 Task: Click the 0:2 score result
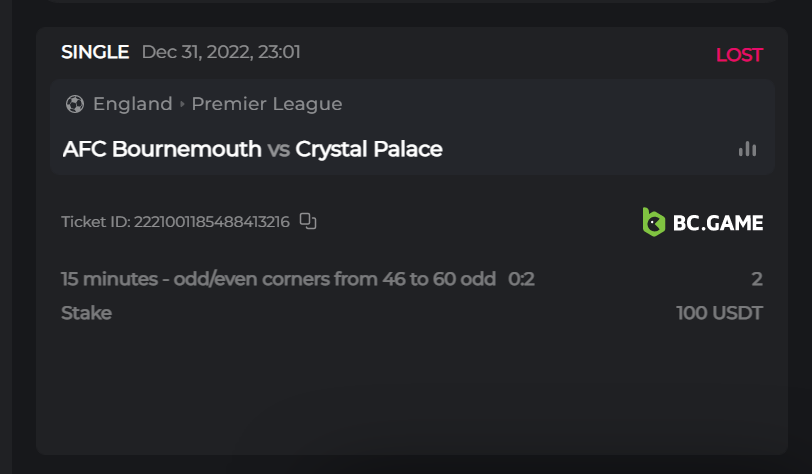[521, 279]
